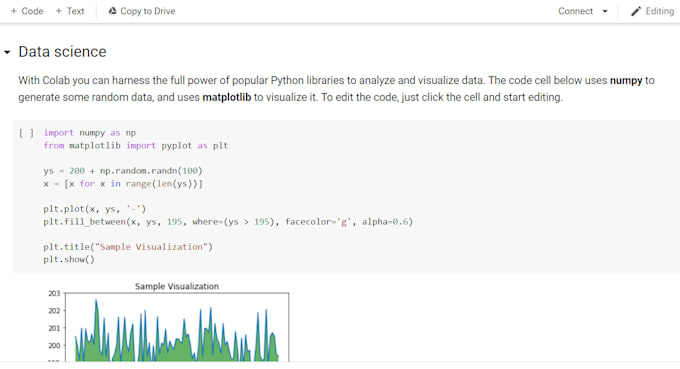Click the Sample Visualization chart title

point(177,286)
